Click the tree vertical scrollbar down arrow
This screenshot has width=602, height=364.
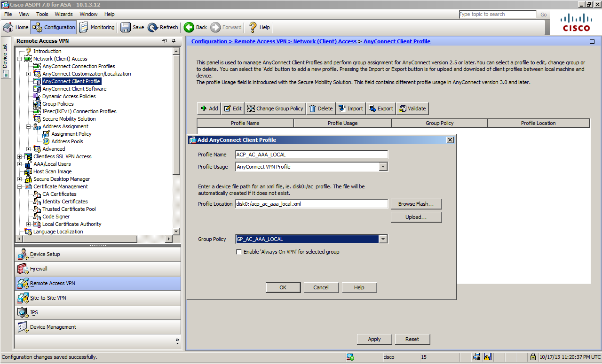176,232
